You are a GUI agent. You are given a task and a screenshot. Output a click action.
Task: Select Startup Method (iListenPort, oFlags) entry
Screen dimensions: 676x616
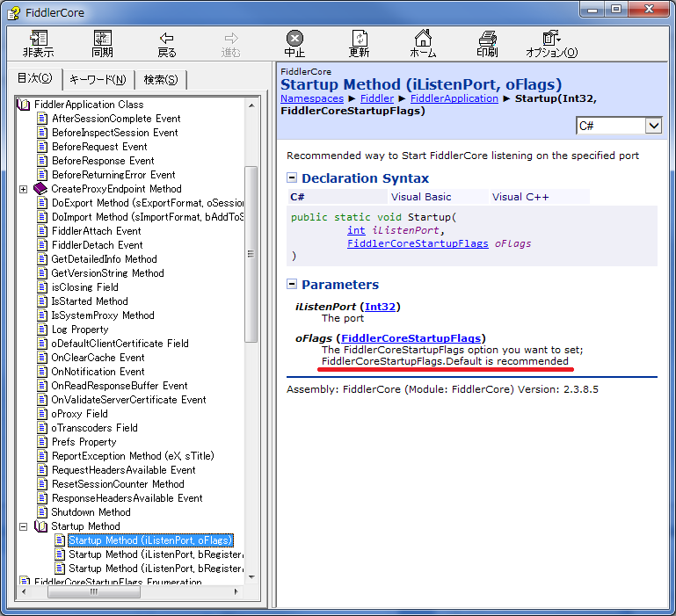click(x=150, y=540)
